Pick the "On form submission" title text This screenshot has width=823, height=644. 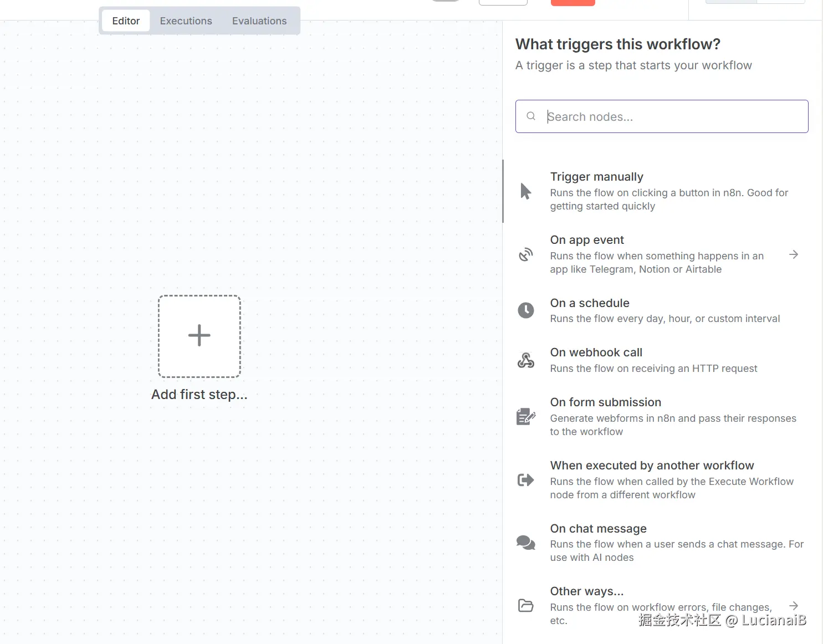[605, 402]
